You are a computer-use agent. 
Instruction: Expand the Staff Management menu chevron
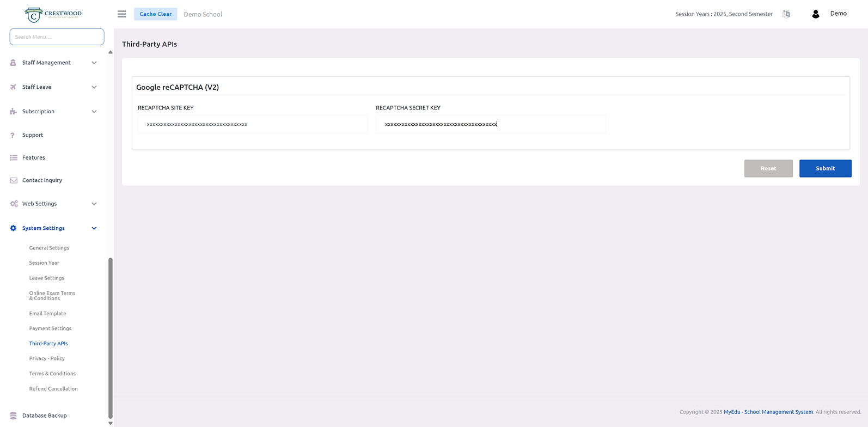pyautogui.click(x=94, y=63)
